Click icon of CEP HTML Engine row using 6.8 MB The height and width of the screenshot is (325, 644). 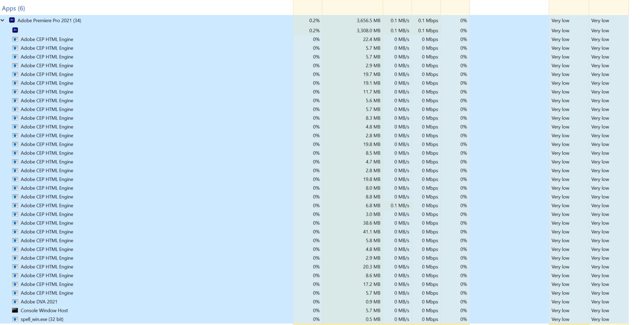click(15, 205)
